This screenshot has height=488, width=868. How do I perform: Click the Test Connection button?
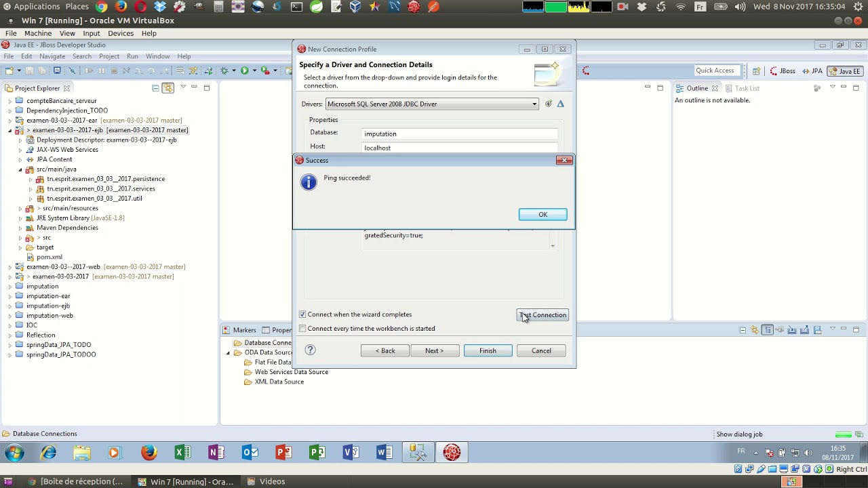coord(542,314)
